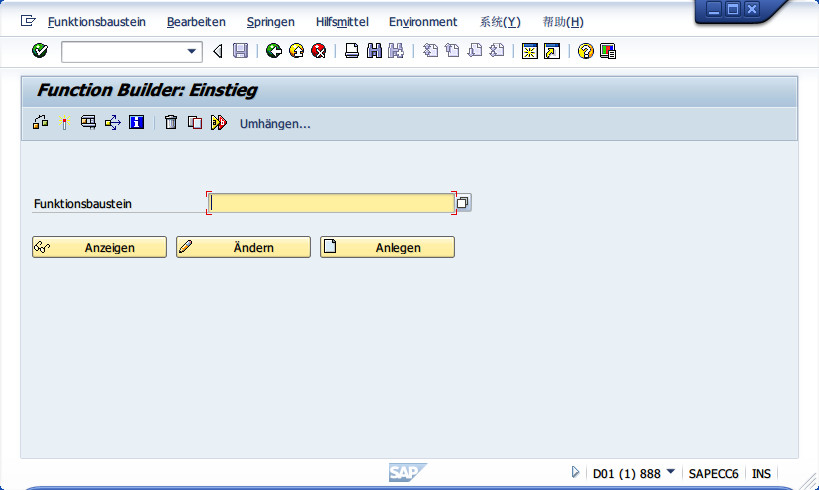The image size is (819, 490).
Task: Click the Anlegen button
Action: tap(387, 247)
